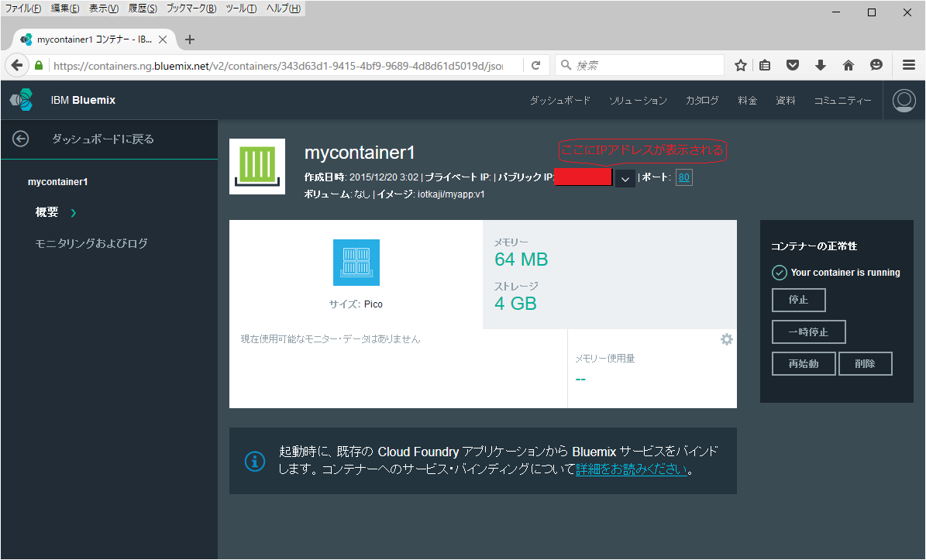
Task: Open the 詳細をお読みください link
Action: tap(632, 469)
